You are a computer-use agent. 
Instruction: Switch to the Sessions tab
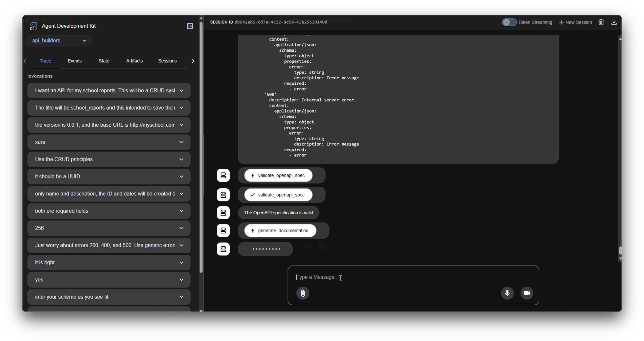[x=167, y=61]
